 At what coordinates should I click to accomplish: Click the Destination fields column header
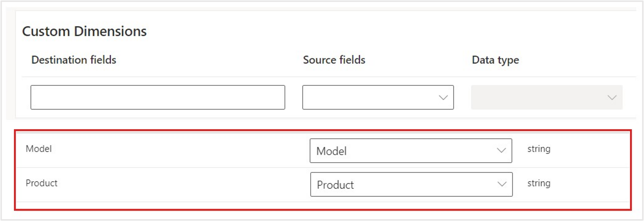pyautogui.click(x=74, y=60)
